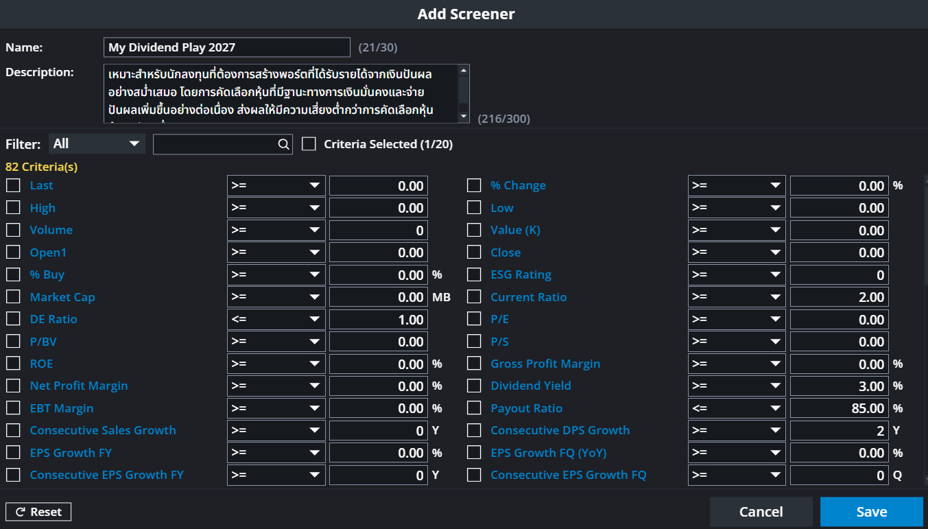This screenshot has width=928, height=529.
Task: Click the Consecutive EPS Growth FQ label
Action: tap(568, 475)
